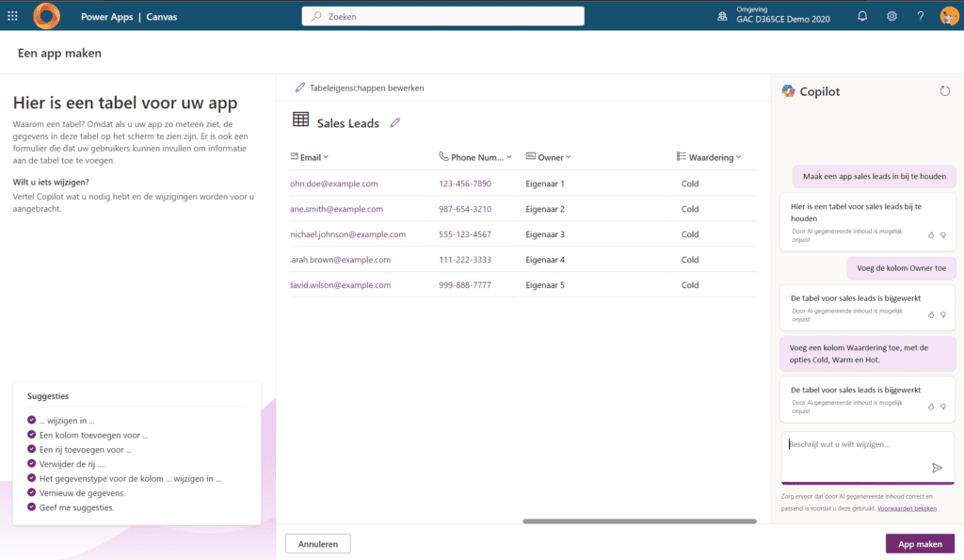
Task: Expand the Phone Num... column dropdown
Action: (x=509, y=157)
